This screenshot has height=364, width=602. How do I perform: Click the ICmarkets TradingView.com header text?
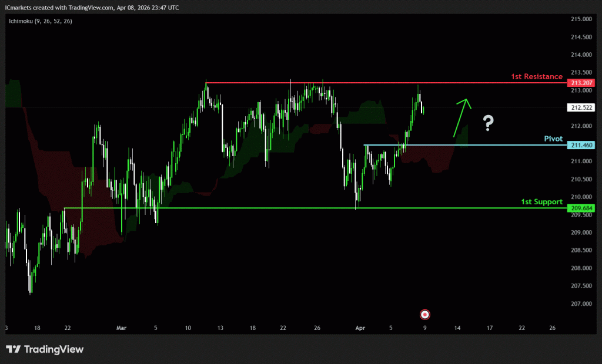coord(91,8)
